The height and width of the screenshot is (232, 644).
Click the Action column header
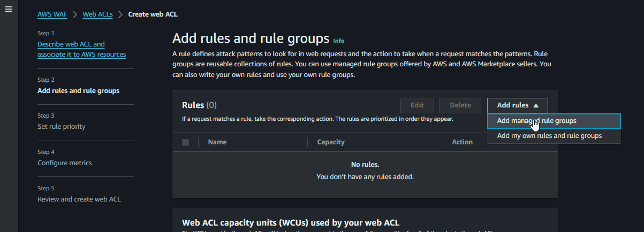click(x=462, y=142)
